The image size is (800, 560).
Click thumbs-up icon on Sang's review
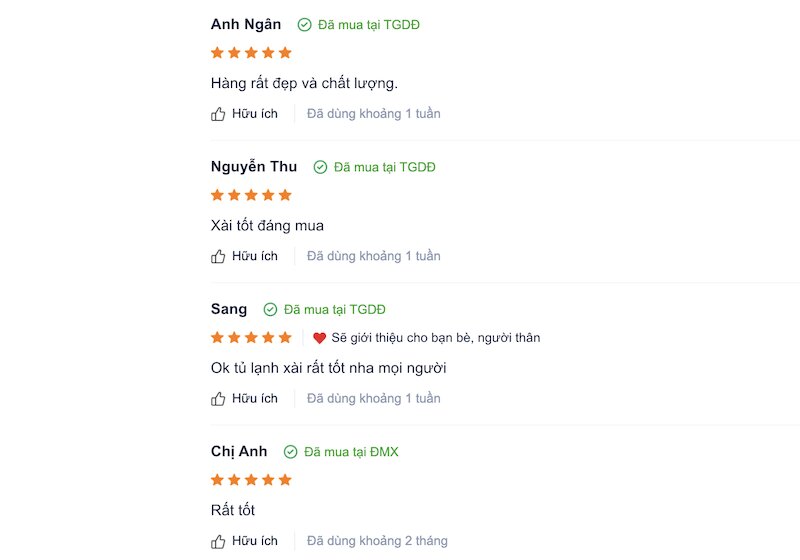pyautogui.click(x=218, y=398)
